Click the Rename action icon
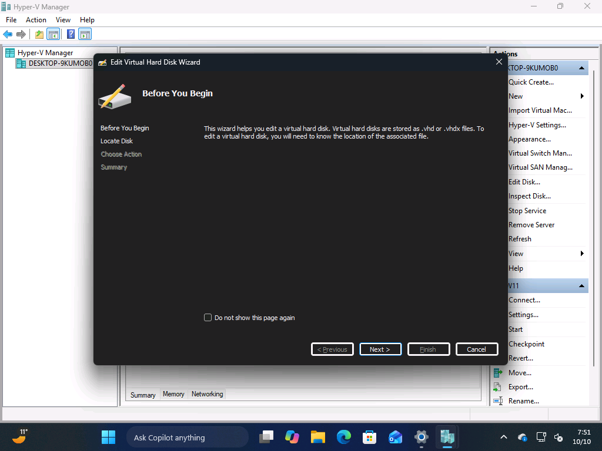The height and width of the screenshot is (451, 602). point(498,401)
